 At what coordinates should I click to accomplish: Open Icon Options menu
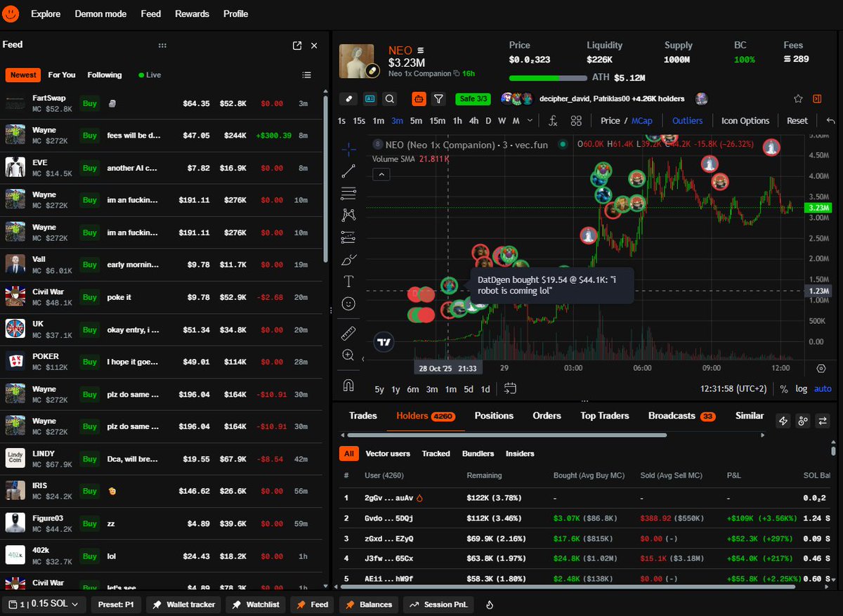click(x=745, y=121)
